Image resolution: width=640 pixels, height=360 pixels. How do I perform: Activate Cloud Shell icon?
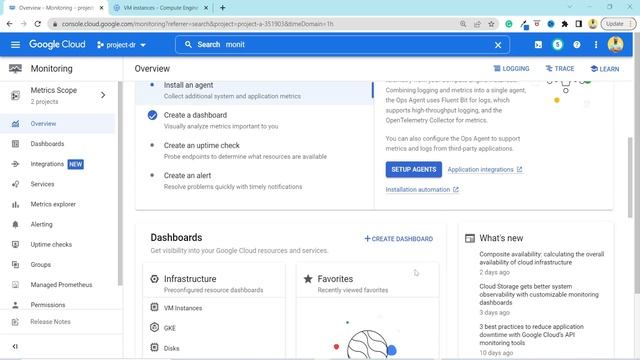pos(538,44)
